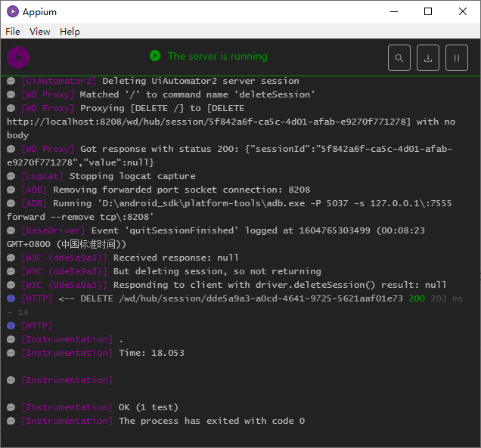
Task: Select 'OK (1 test)' instrumentation line
Action: tap(92, 407)
